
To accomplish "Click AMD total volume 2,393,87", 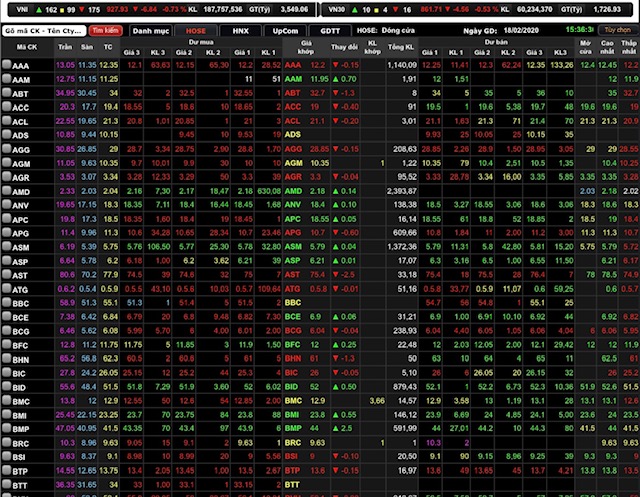I will tap(402, 191).
